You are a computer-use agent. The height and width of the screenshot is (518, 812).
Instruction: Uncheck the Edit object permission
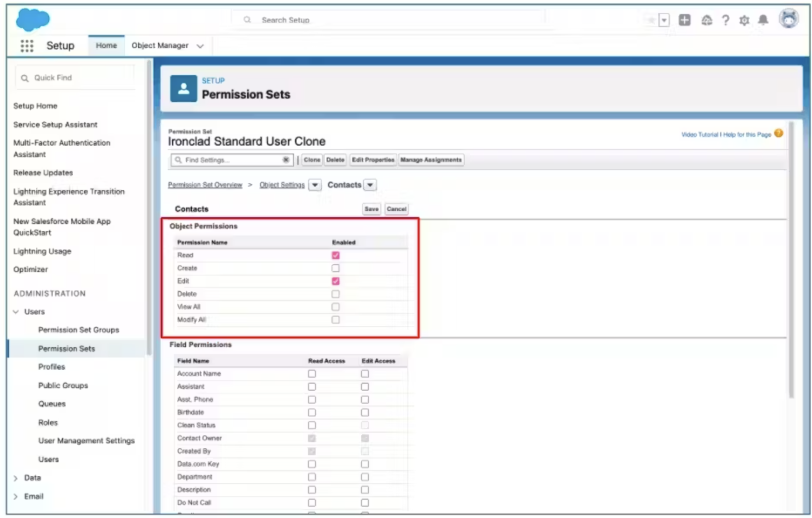click(335, 281)
